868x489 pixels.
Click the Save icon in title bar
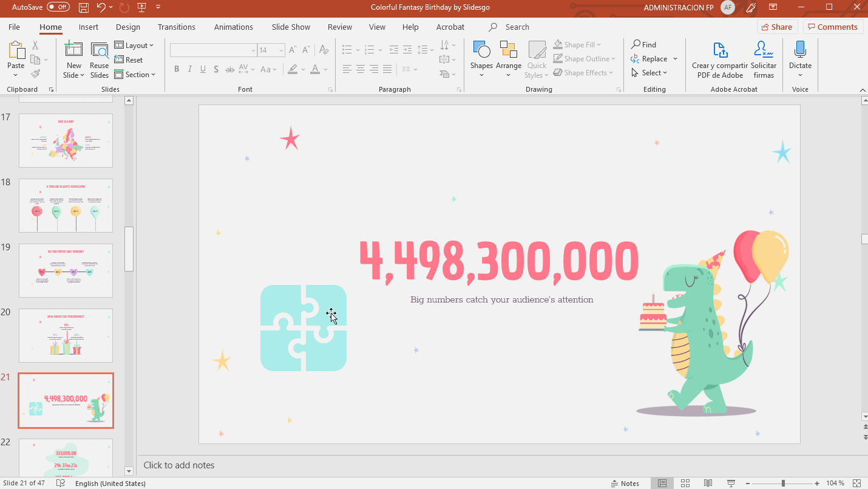coord(84,7)
